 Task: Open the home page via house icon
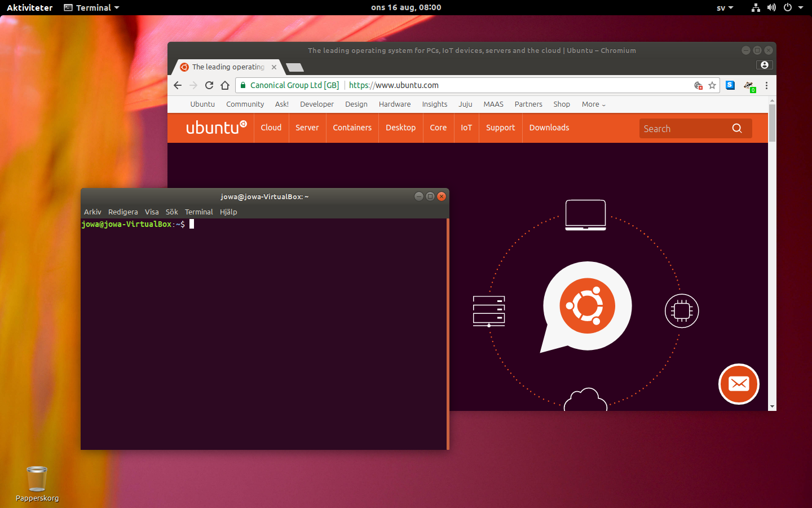(x=225, y=85)
